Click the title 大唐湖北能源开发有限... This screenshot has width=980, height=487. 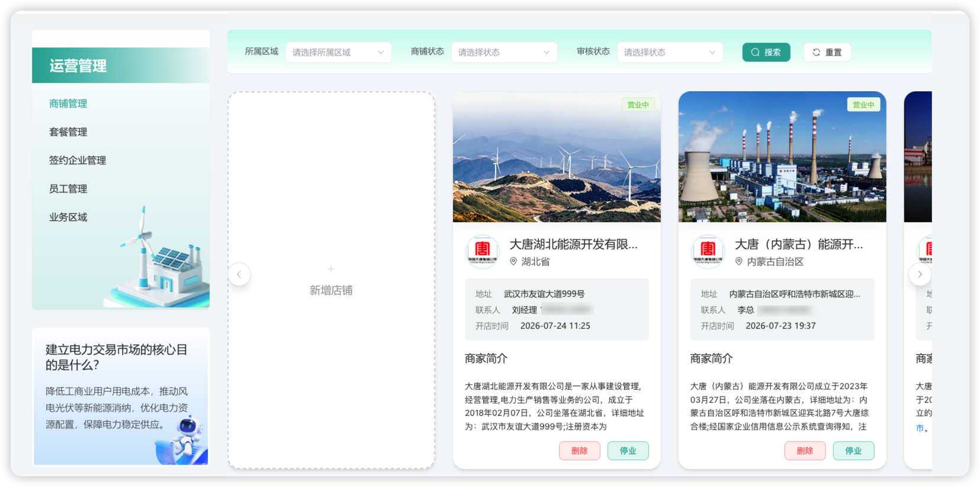[x=573, y=244]
